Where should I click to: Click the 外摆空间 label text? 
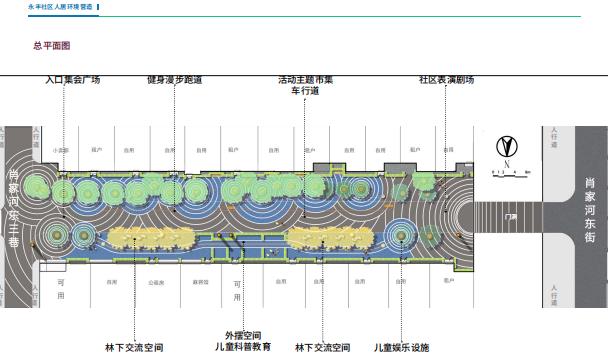243,335
